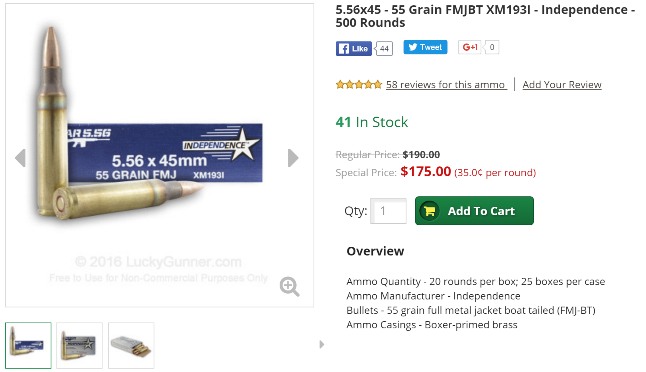Click the five-star rating icons

(x=359, y=85)
